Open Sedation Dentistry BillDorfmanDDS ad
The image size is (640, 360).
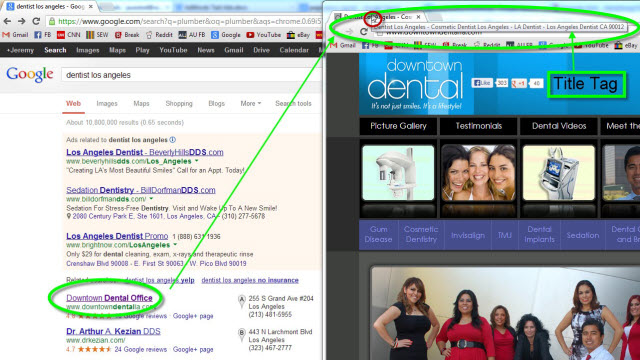[141, 190]
